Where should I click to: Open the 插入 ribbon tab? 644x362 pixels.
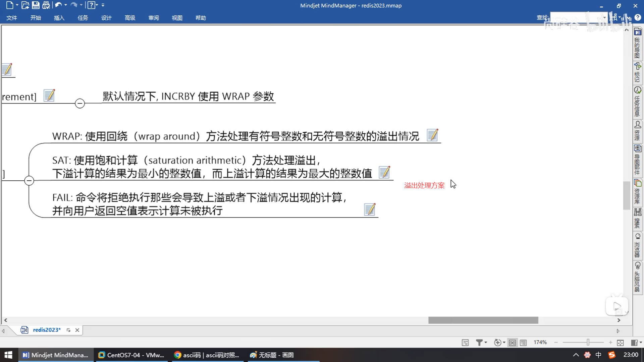pos(59,18)
